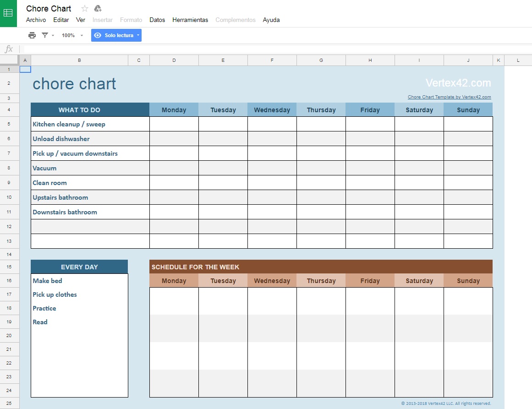Viewport: 532px width, 409px height.
Task: Click inside the formula bar field
Action: [275, 49]
